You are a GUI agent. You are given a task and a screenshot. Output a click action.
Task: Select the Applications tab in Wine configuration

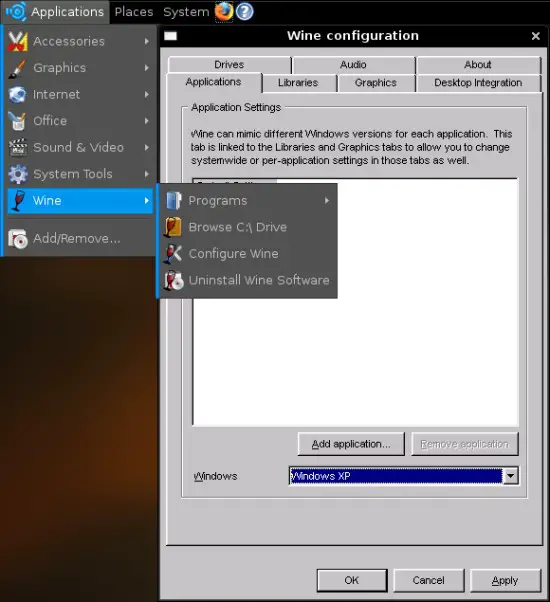click(213, 82)
